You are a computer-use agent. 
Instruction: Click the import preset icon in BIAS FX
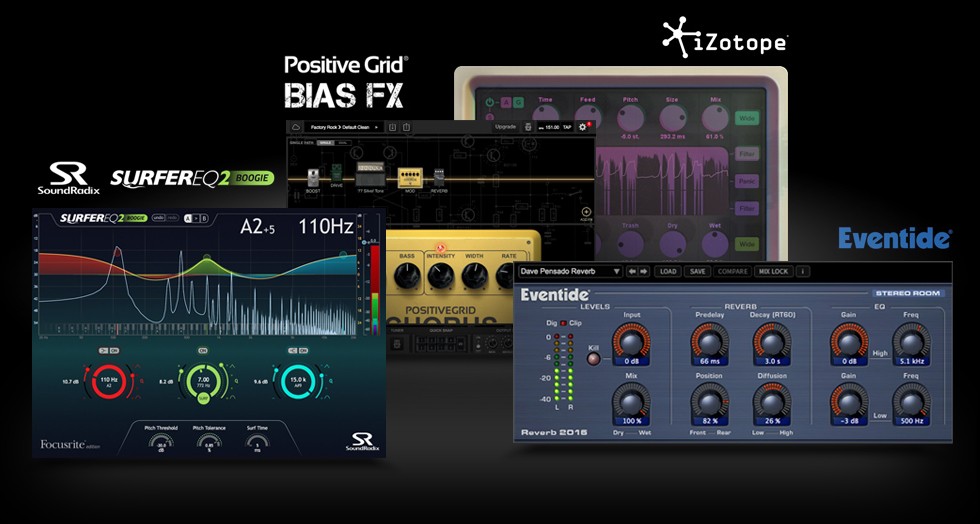click(392, 127)
